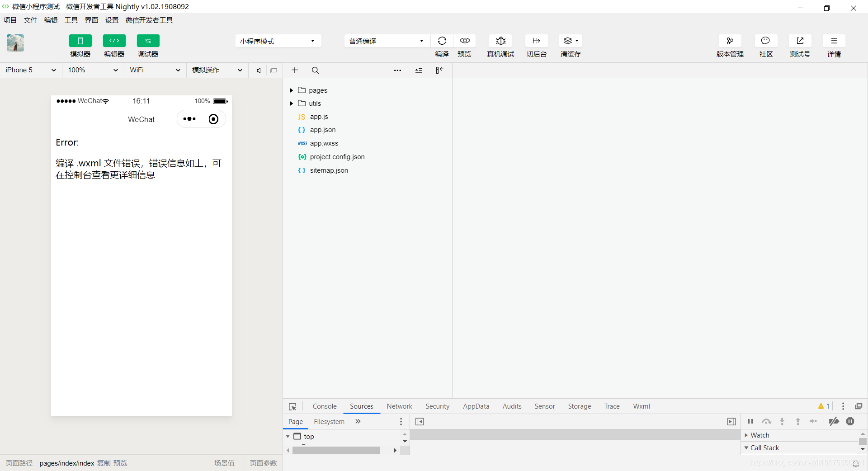Image resolution: width=868 pixels, height=471 pixels.
Task: Undock the devtools panel icon
Action: pyautogui.click(x=859, y=406)
